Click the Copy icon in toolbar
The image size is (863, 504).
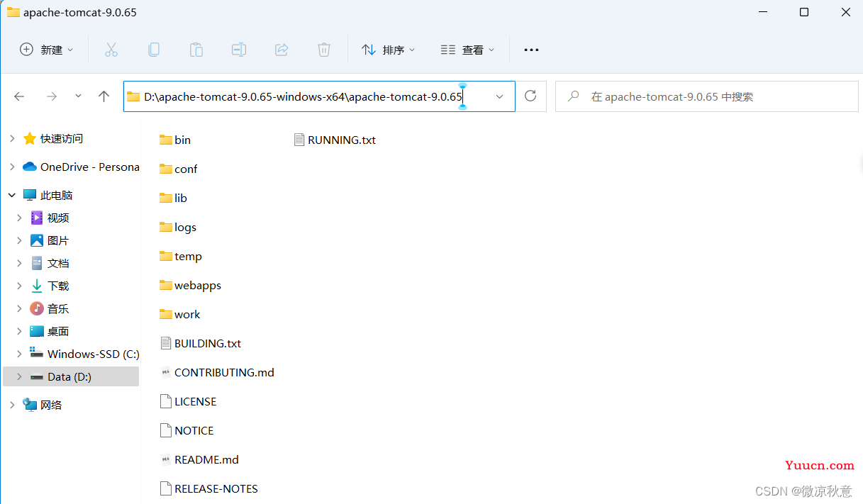click(x=153, y=50)
